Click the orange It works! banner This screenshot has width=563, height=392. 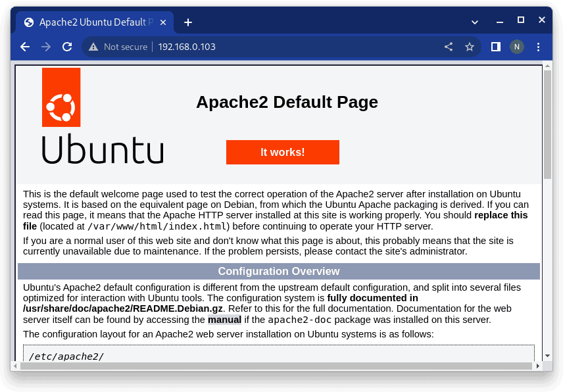click(282, 153)
